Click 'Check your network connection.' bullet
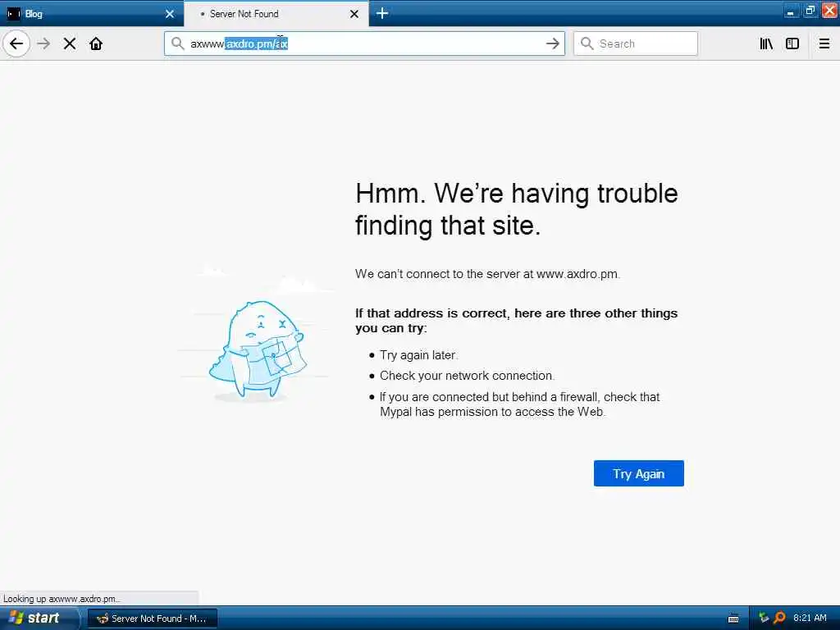This screenshot has width=840, height=630. click(x=467, y=376)
